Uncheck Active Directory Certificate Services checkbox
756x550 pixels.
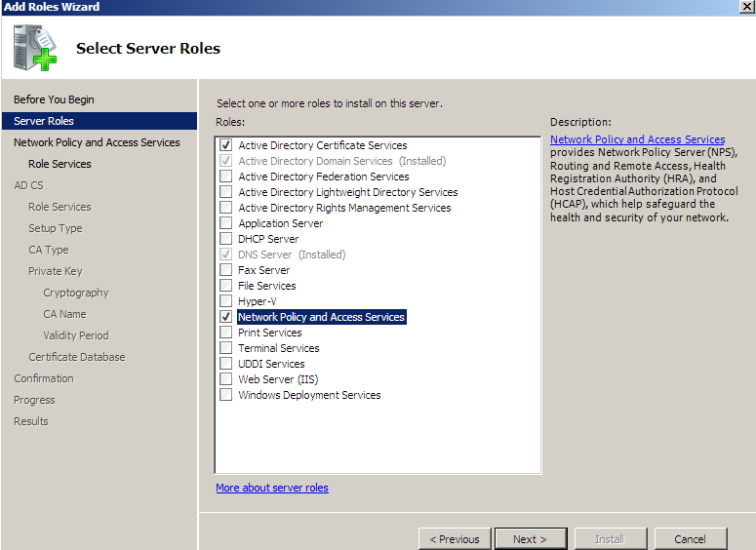225,145
